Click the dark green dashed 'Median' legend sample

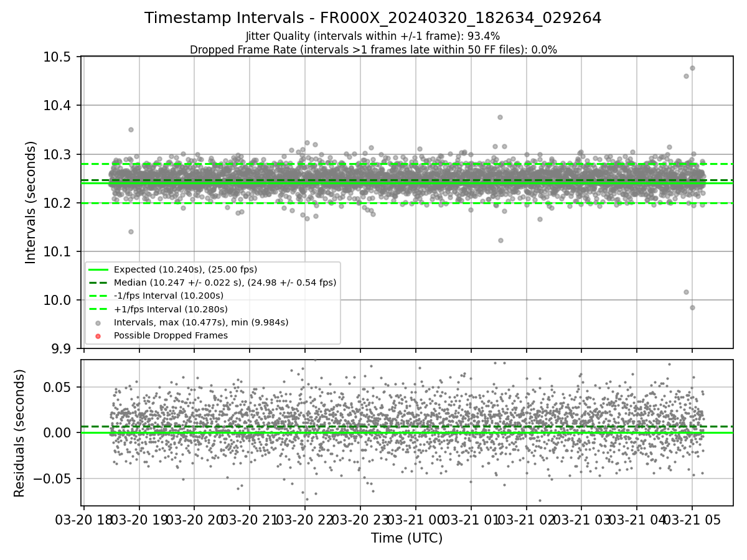click(x=98, y=282)
